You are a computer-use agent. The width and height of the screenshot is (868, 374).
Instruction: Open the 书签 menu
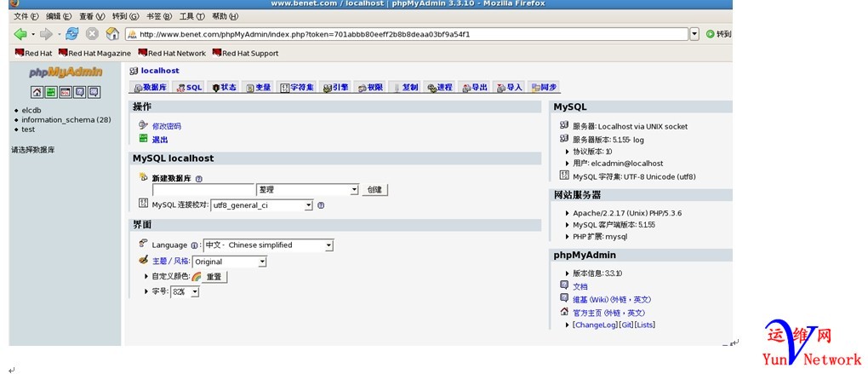[159, 17]
